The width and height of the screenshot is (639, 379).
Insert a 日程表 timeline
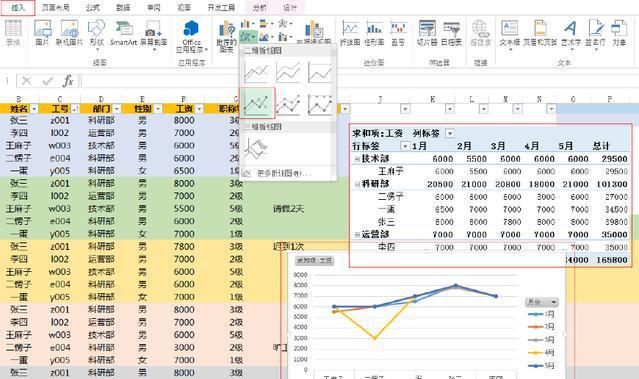452,33
